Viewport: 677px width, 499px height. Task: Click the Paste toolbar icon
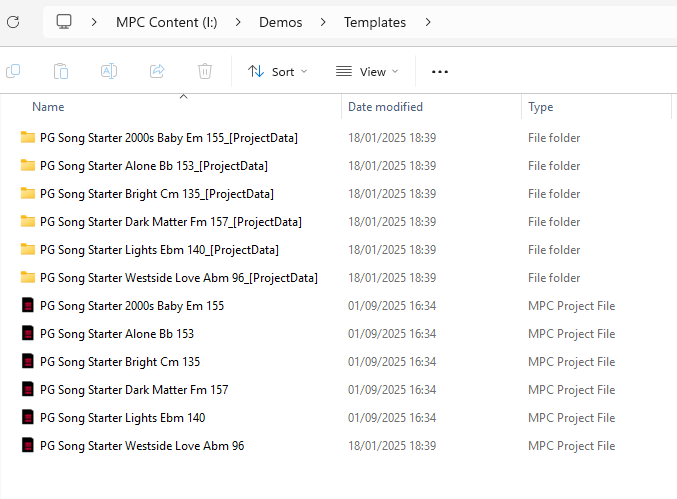pos(61,71)
